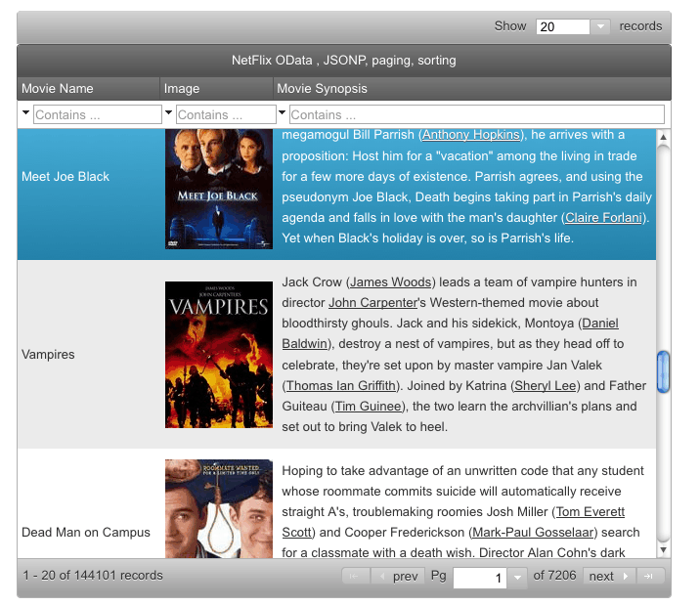Focus the Movie Name Contains filter field
The image size is (700, 606).
point(98,114)
